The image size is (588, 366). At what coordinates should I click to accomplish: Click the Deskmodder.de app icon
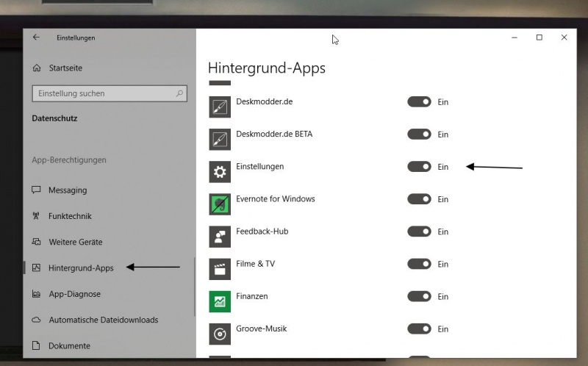[x=220, y=107]
